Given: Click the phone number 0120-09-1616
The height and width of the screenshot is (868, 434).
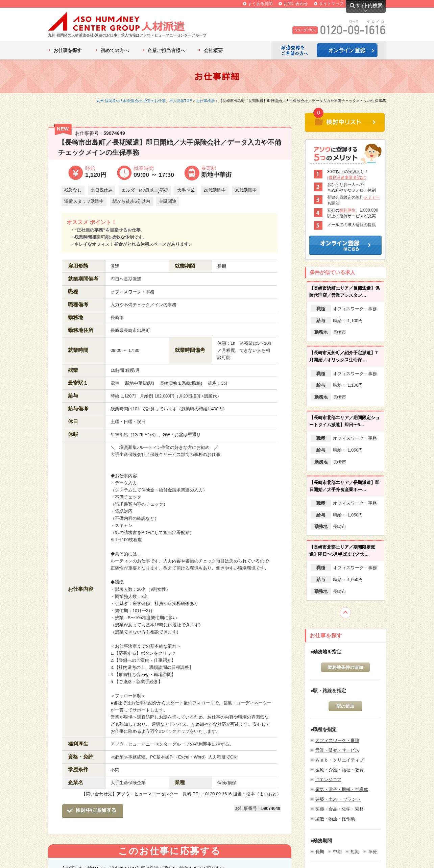Looking at the screenshot, I should [353, 30].
